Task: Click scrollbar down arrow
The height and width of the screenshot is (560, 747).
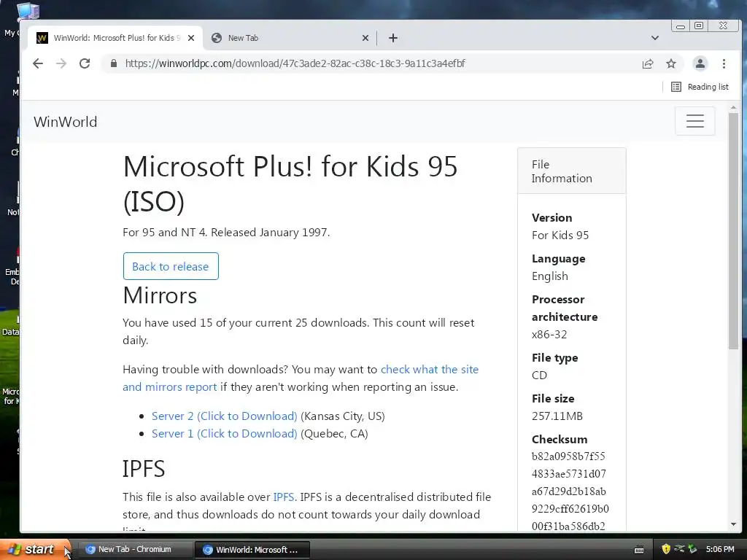Action: coord(733,524)
